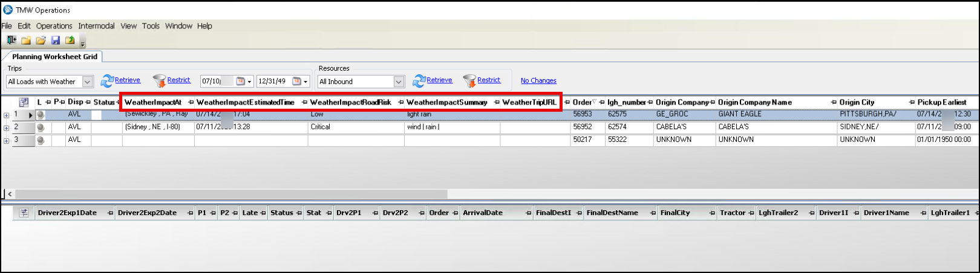This screenshot has height=273, width=980.
Task: Click the Resources Restrict link
Action: (489, 80)
